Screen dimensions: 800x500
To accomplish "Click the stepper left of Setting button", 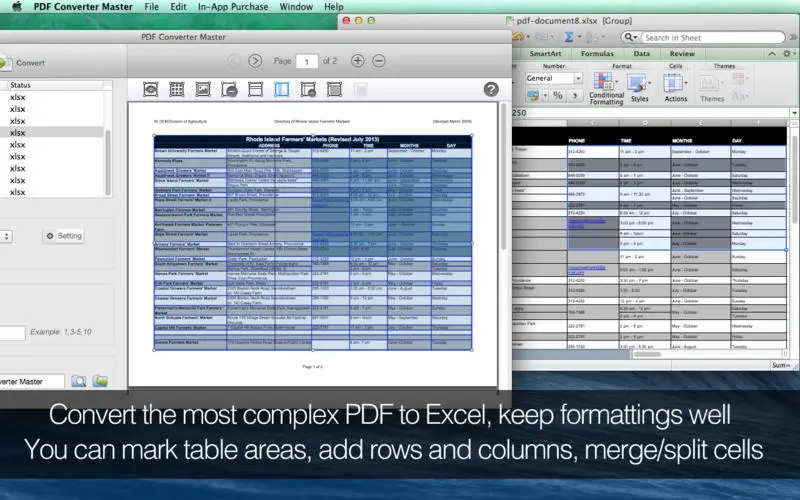I will [x=6, y=236].
